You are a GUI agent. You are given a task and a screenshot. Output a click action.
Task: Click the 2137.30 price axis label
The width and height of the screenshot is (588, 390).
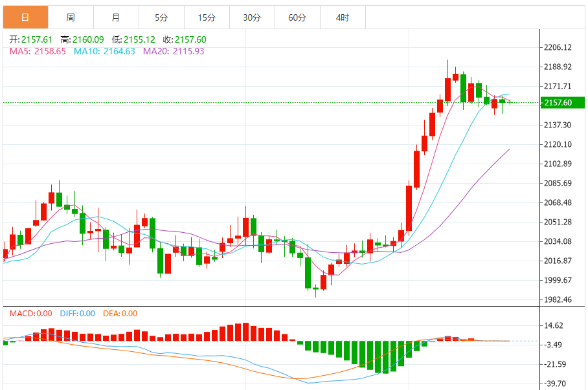tap(558, 125)
